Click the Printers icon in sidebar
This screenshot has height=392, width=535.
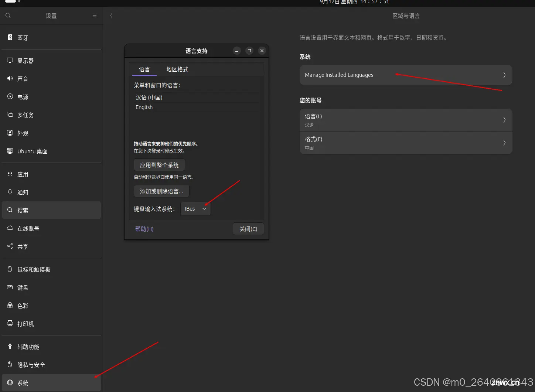[x=10, y=323]
